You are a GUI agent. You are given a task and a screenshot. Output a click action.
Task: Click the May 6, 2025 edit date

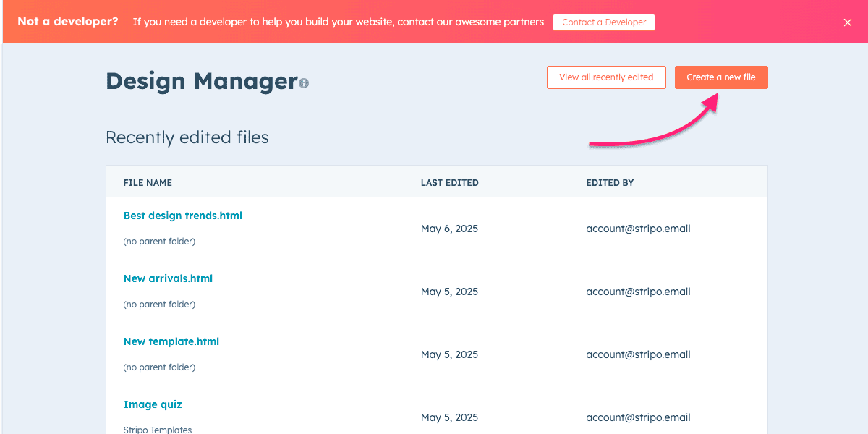(449, 229)
